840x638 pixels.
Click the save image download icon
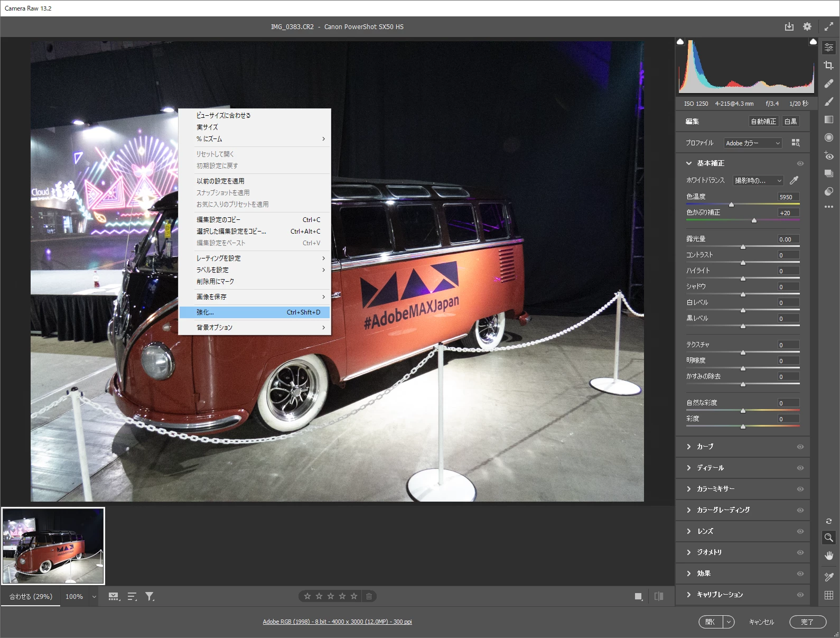pyautogui.click(x=789, y=26)
